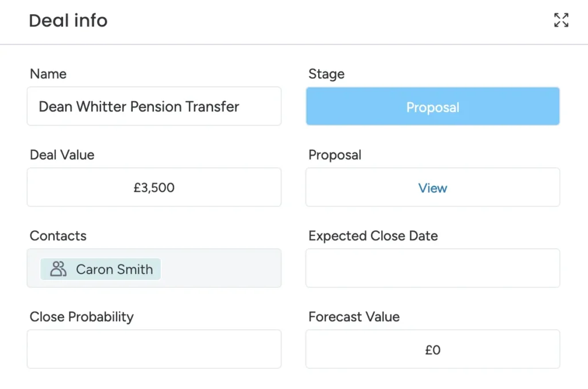This screenshot has height=389, width=588.
Task: Open the Expected Close Date picker
Action: [x=432, y=268]
